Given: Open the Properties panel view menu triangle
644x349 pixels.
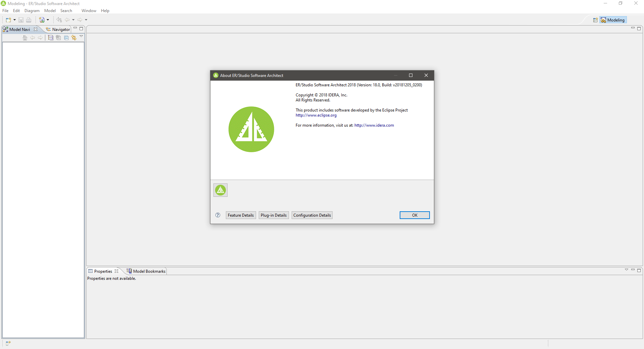Looking at the screenshot, I should 627,270.
